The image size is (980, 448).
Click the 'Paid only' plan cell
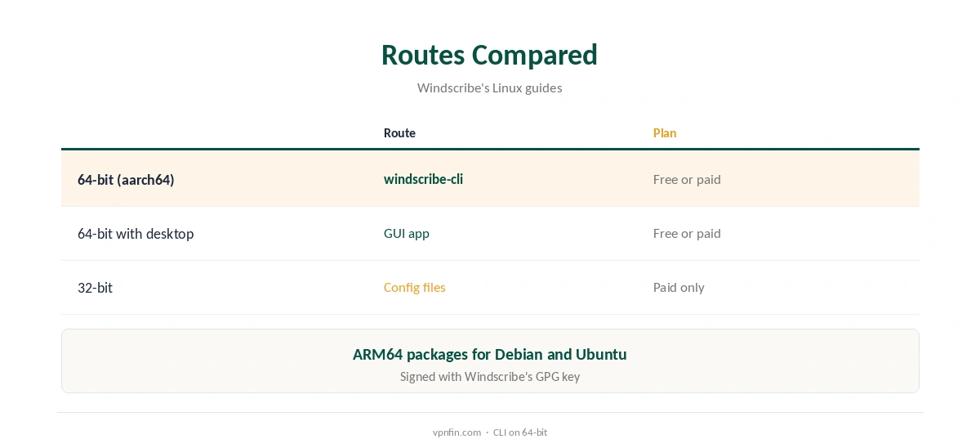point(679,287)
